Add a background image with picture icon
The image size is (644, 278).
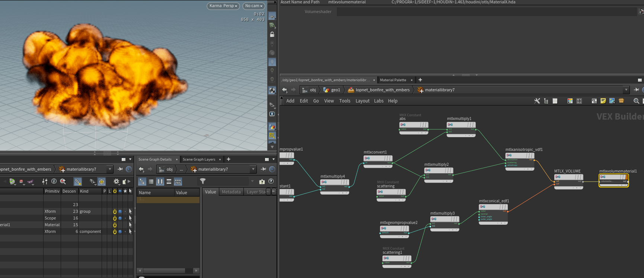pyautogui.click(x=612, y=101)
